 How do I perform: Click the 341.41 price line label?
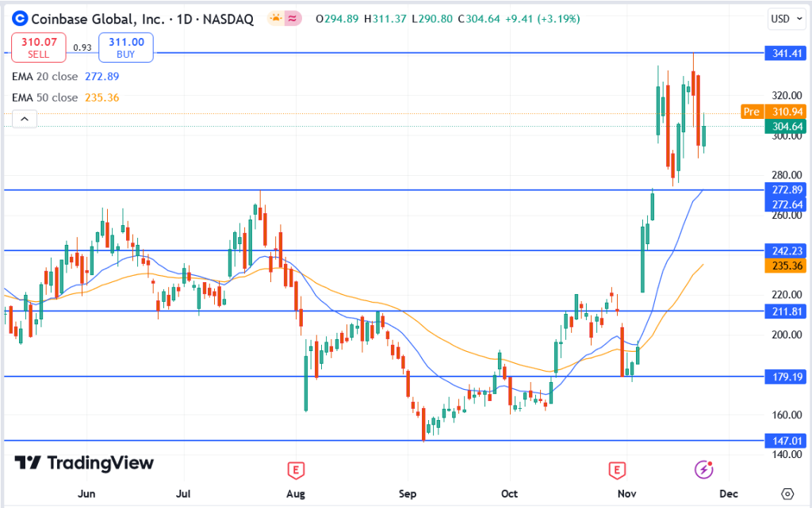784,54
